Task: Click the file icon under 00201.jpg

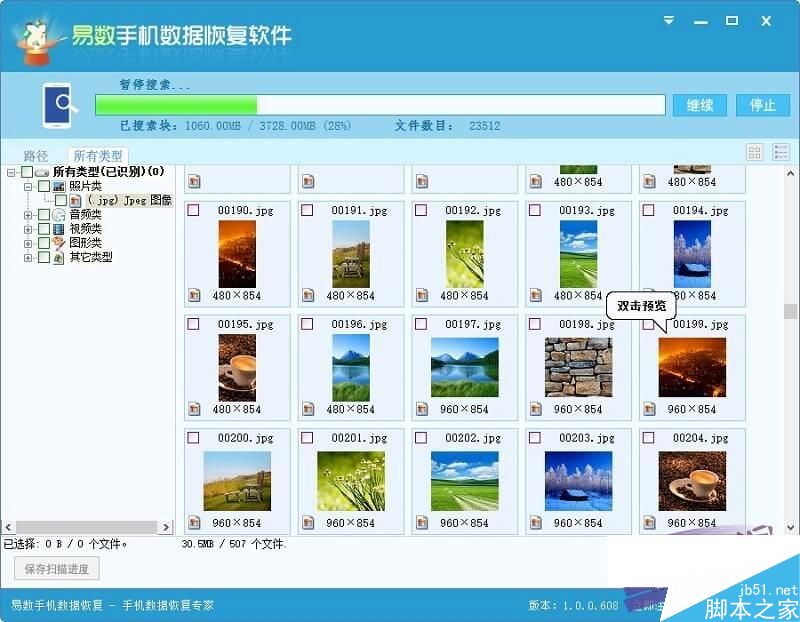Action: (308, 523)
